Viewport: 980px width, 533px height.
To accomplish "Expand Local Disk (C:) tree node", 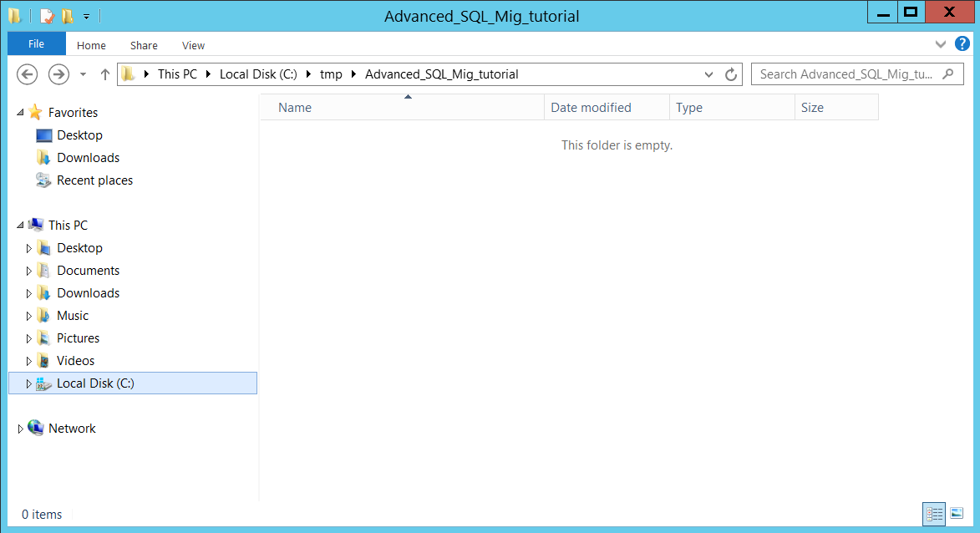I will tap(28, 383).
